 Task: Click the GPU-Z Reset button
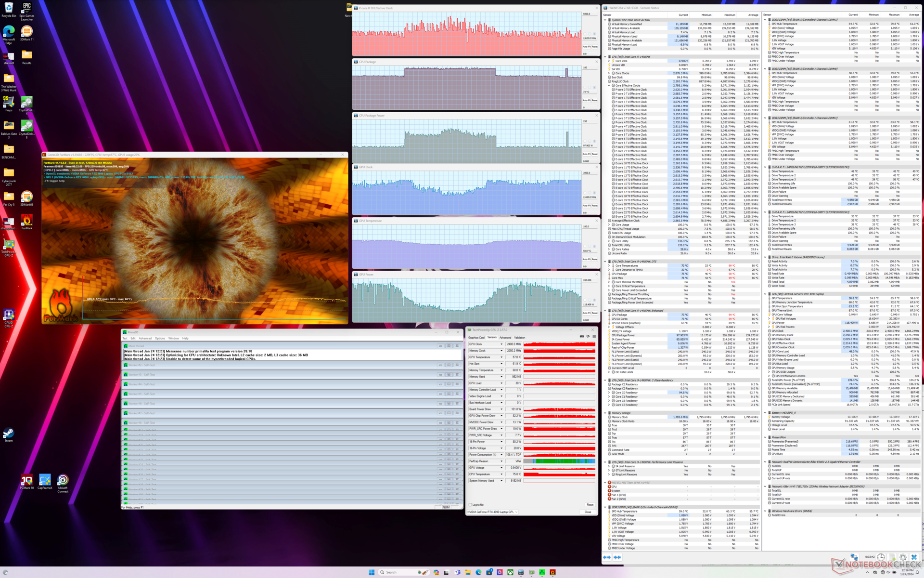point(590,505)
